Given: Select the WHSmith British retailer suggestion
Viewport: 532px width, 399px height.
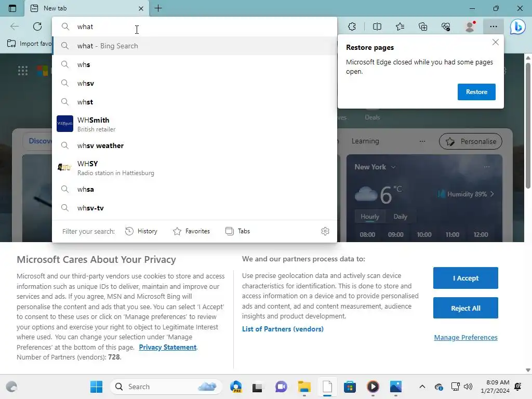Looking at the screenshot, I should [x=195, y=124].
